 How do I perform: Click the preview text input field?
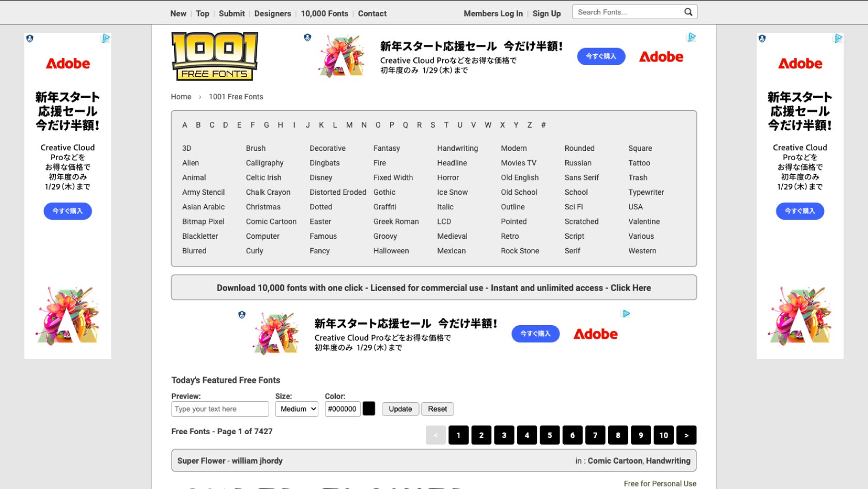[220, 409]
